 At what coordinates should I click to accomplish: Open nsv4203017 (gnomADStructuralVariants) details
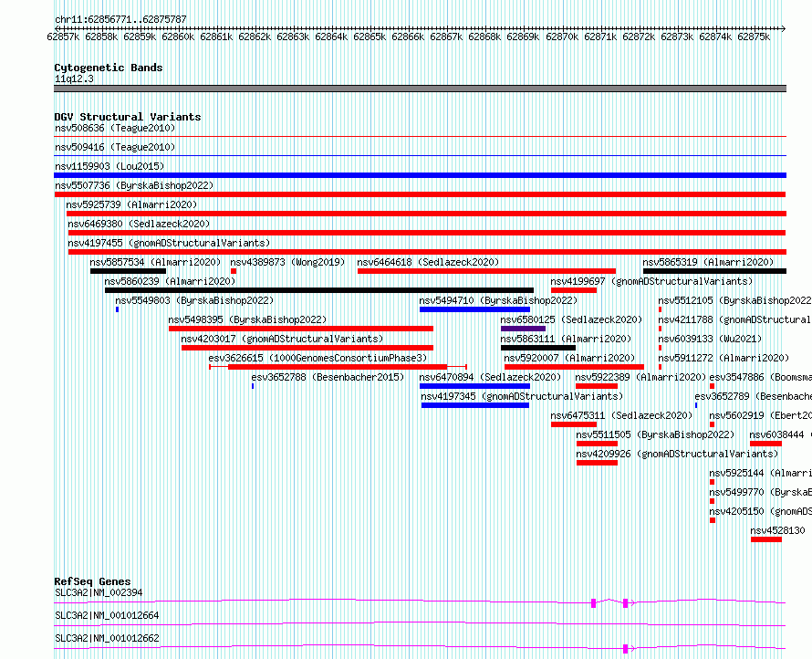tap(282, 339)
